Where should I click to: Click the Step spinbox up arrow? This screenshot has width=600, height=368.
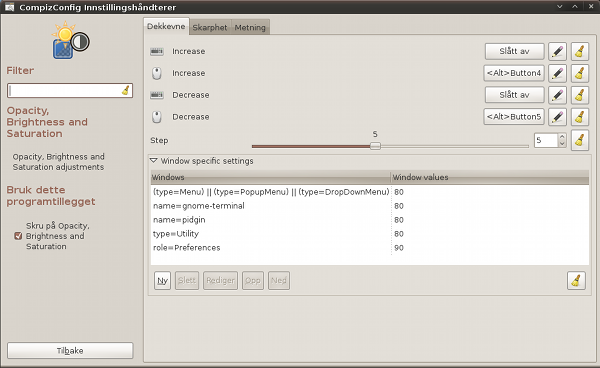tap(562, 137)
